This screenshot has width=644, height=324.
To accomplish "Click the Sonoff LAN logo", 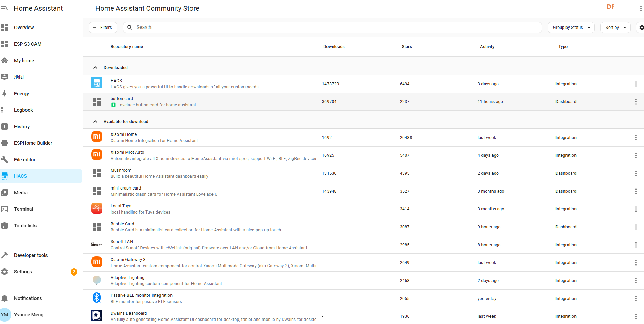I will tap(97, 244).
